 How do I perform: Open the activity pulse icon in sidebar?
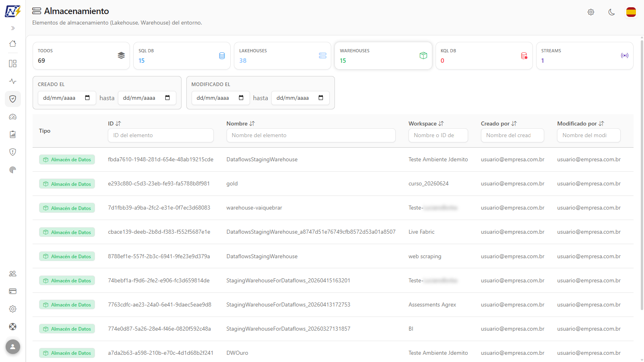coord(13,81)
